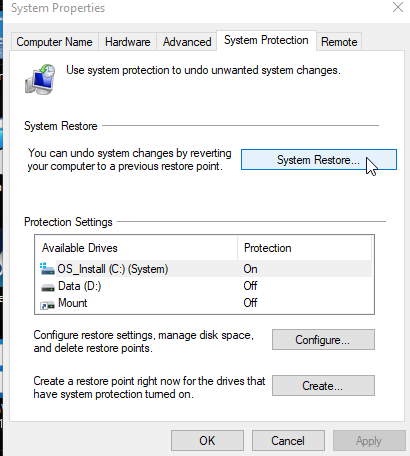410x456 pixels.
Task: Launch the System Restore wizard
Action: pyautogui.click(x=319, y=160)
